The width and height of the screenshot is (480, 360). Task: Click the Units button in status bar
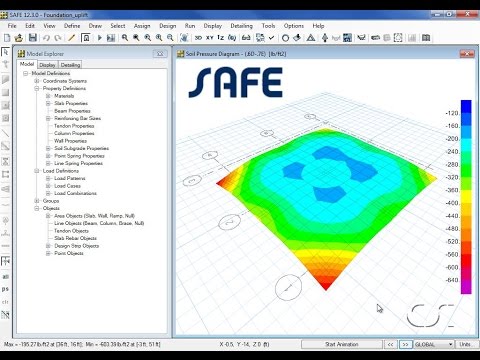tap(465, 344)
